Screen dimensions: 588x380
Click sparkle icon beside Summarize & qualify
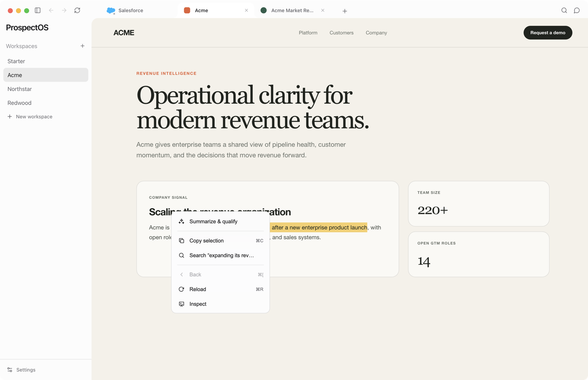(181, 221)
